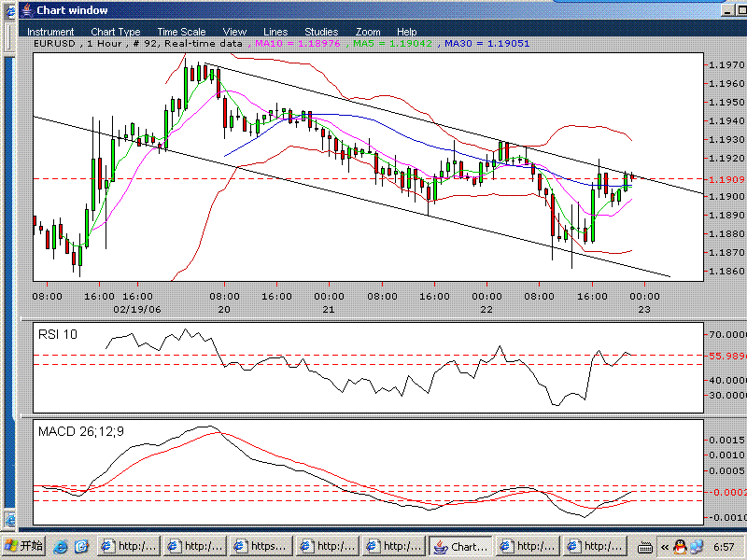Open the View menu
The width and height of the screenshot is (747, 560).
tap(234, 32)
